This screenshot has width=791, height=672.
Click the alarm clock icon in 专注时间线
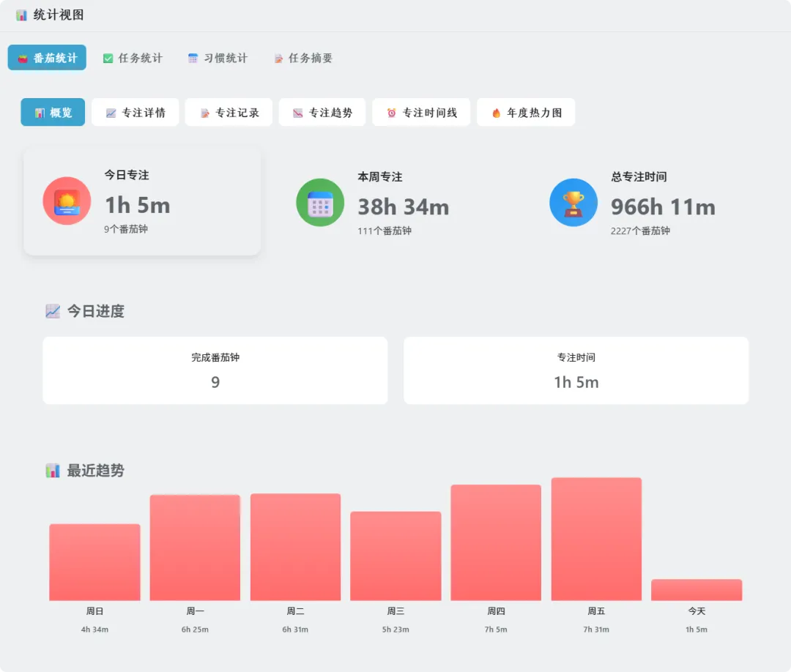coord(391,113)
